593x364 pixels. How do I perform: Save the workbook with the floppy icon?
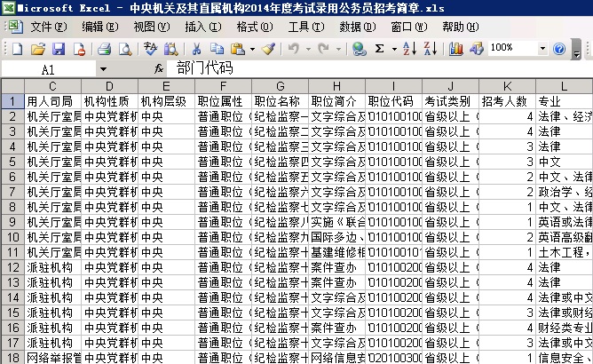tap(59, 49)
